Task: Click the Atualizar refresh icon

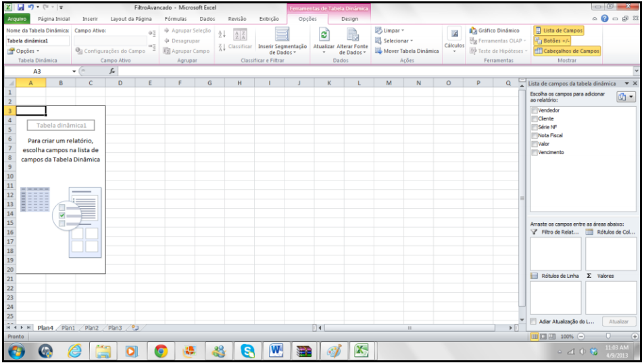Action: click(324, 35)
